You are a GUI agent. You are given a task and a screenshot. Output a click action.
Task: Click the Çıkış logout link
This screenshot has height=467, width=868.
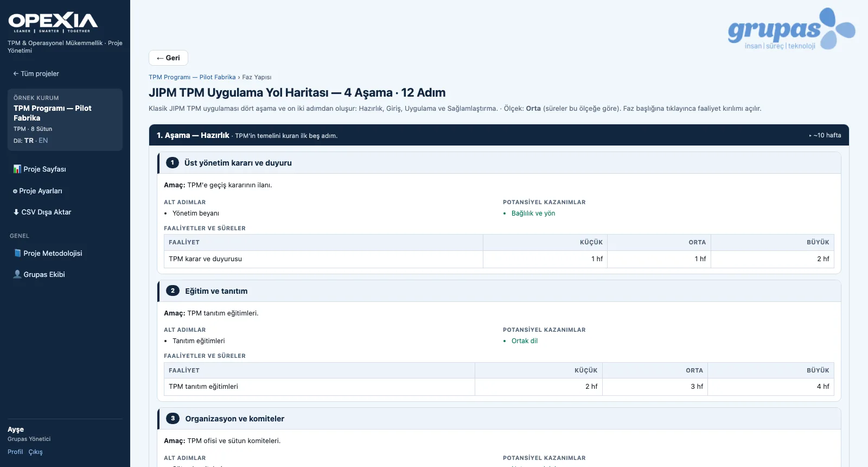click(36, 452)
